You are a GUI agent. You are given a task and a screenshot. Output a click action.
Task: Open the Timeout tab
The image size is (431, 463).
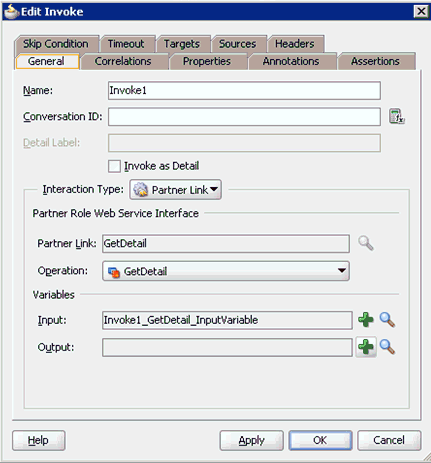click(126, 44)
